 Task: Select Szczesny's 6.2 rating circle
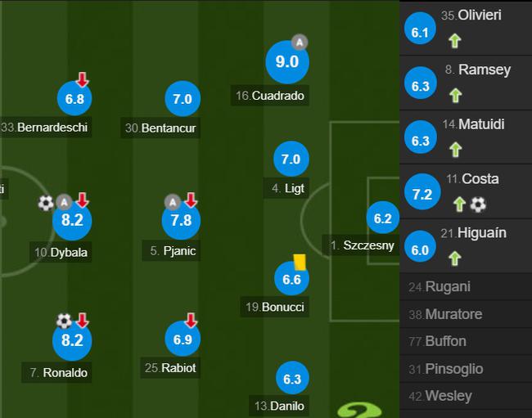pos(383,218)
